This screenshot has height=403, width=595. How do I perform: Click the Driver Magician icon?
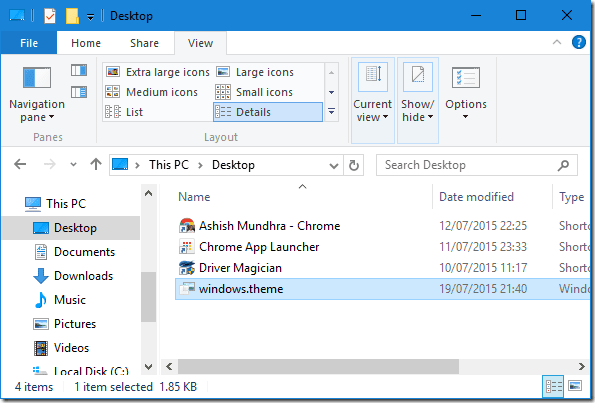(x=186, y=268)
